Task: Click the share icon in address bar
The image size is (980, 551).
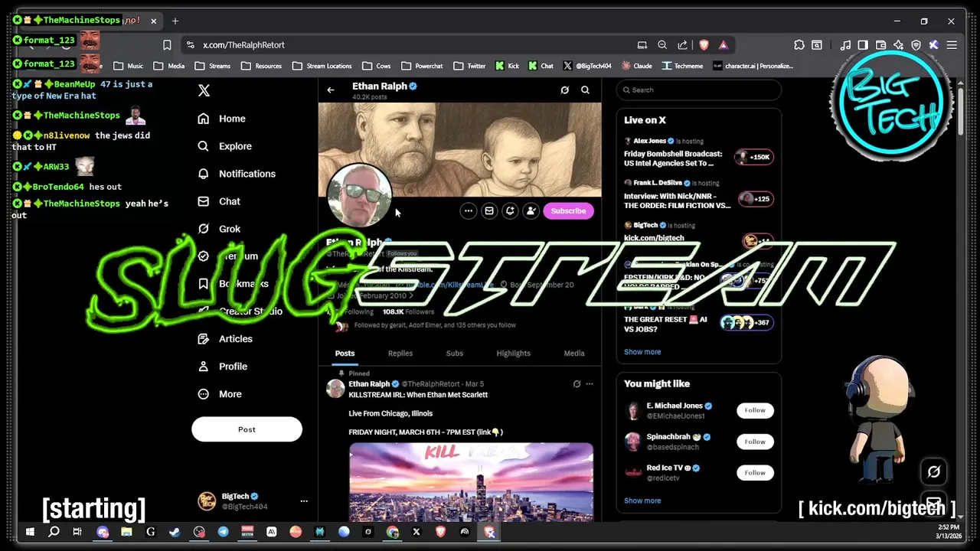Action: coord(682,45)
